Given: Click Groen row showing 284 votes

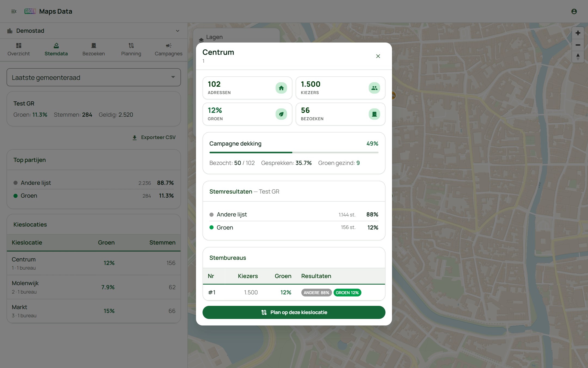Looking at the screenshot, I should (94, 196).
